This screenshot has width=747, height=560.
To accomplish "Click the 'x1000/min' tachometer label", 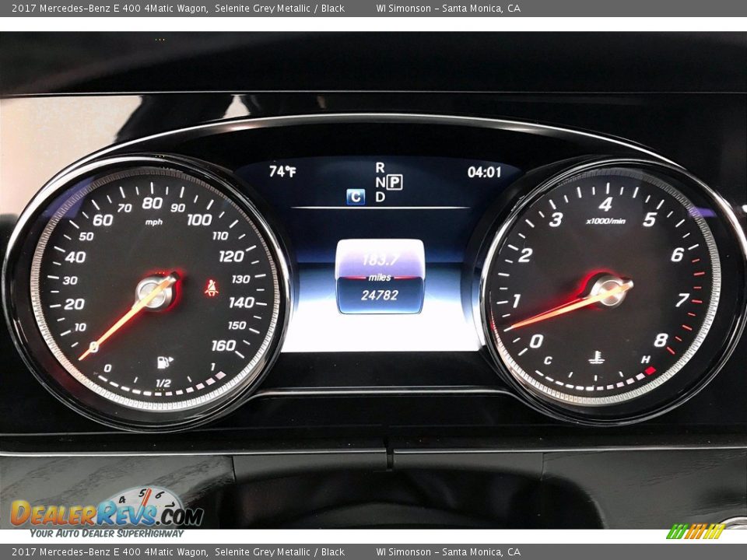I will [606, 221].
